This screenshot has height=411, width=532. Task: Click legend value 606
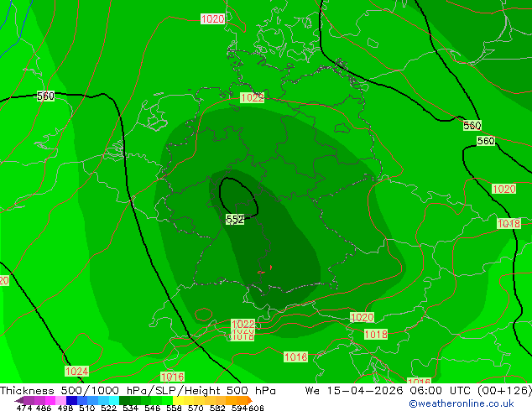pos(256,408)
